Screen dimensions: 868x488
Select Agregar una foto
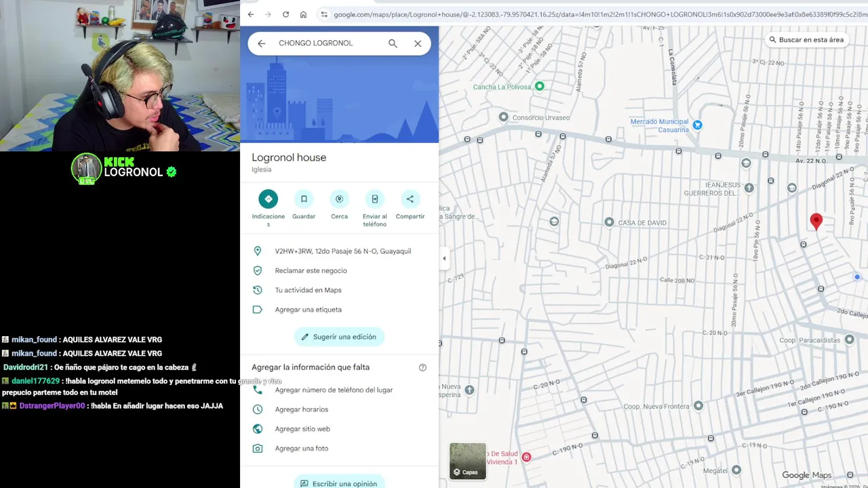(301, 449)
